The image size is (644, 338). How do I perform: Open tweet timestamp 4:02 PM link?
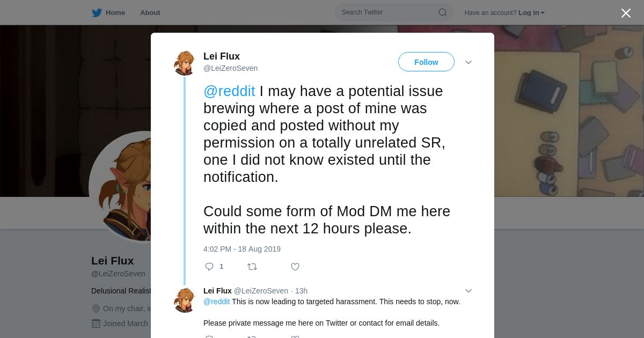[242, 249]
